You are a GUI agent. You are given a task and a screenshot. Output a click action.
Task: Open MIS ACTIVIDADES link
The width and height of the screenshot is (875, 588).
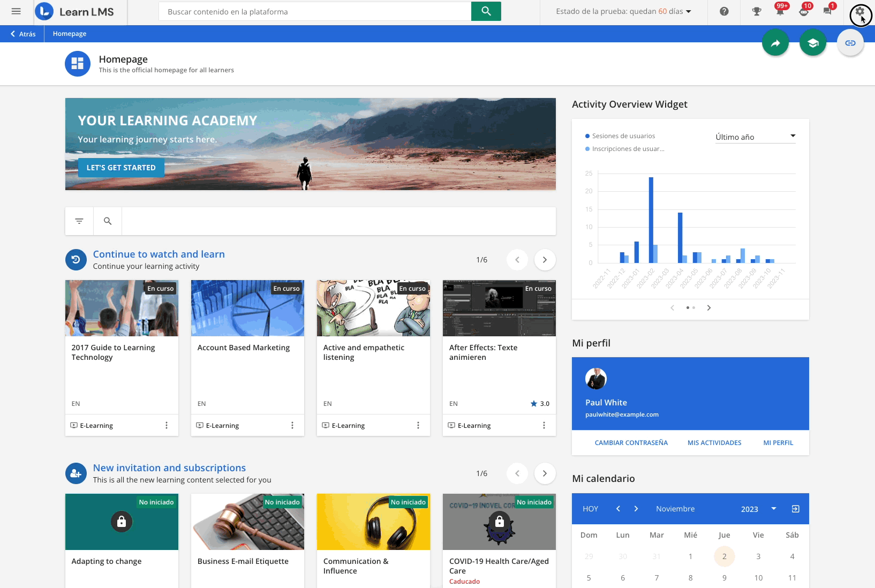[x=714, y=443]
